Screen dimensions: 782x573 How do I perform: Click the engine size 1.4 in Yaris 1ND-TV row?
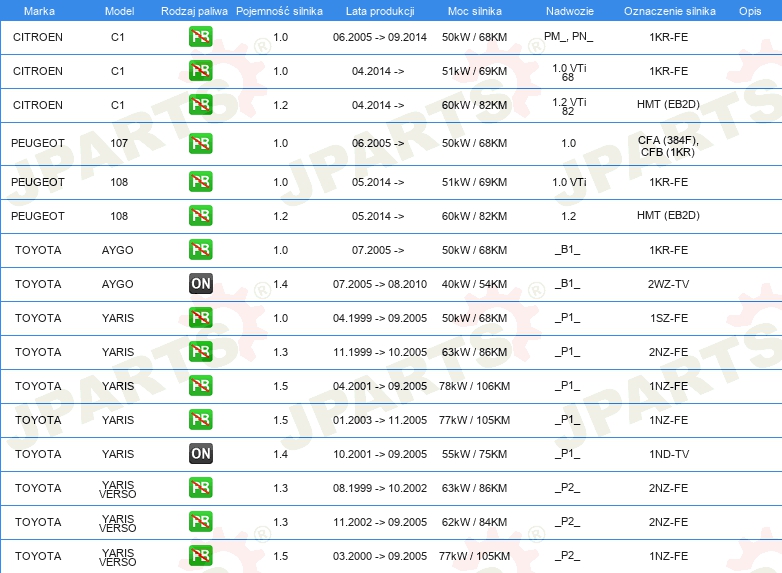pos(280,454)
